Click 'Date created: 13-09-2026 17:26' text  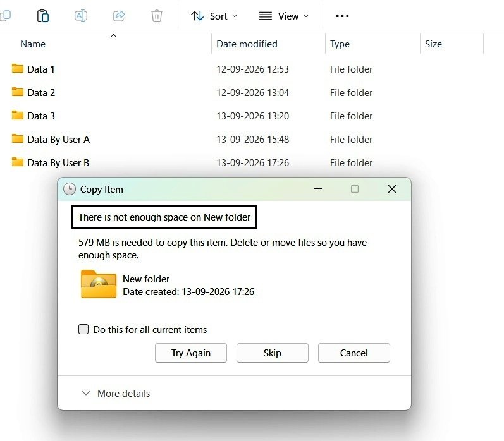coord(188,292)
